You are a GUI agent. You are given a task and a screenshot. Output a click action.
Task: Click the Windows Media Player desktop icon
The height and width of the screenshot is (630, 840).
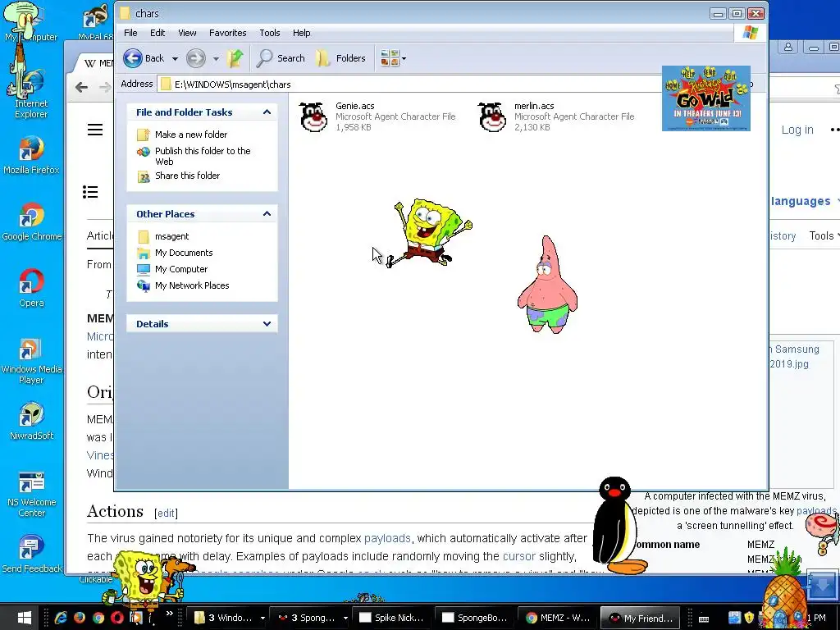(x=31, y=361)
